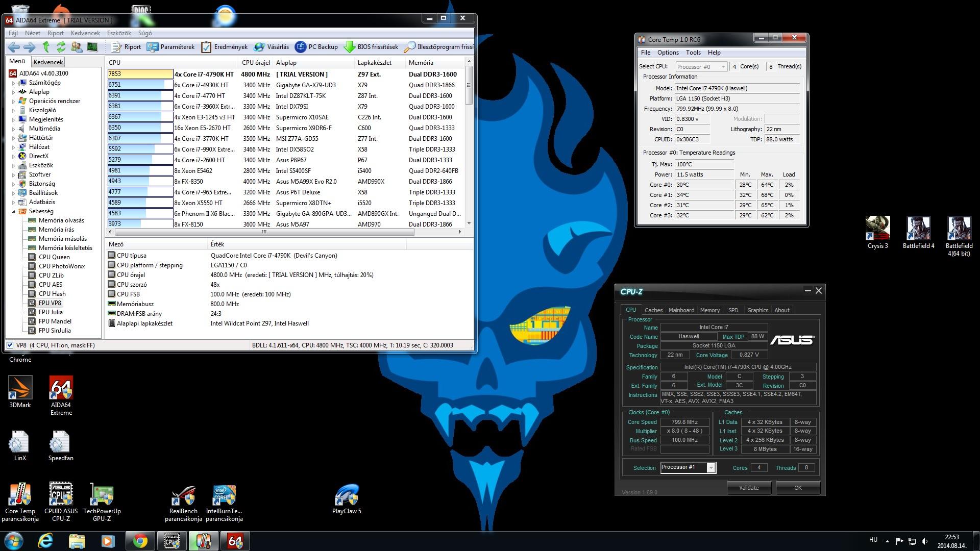Sort by CPU órajel column header

coord(255,63)
